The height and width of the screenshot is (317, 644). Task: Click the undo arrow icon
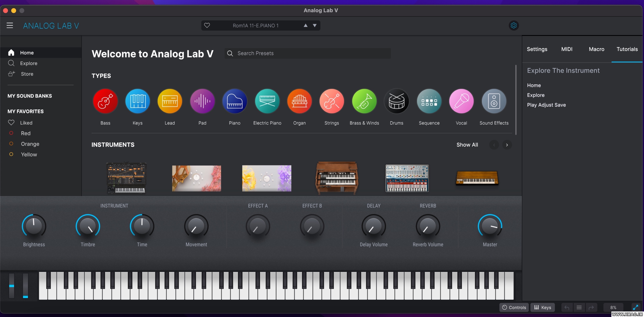[567, 307]
